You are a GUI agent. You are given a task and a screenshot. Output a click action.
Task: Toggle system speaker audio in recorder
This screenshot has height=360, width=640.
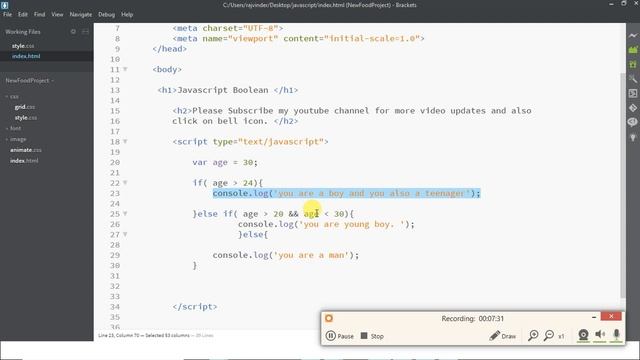(x=600, y=335)
